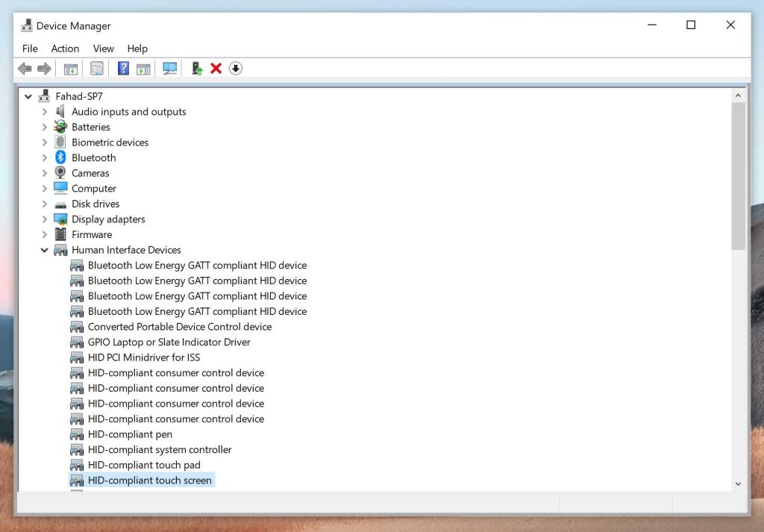
Task: Click the Back arrow in toolbar
Action: coord(25,69)
